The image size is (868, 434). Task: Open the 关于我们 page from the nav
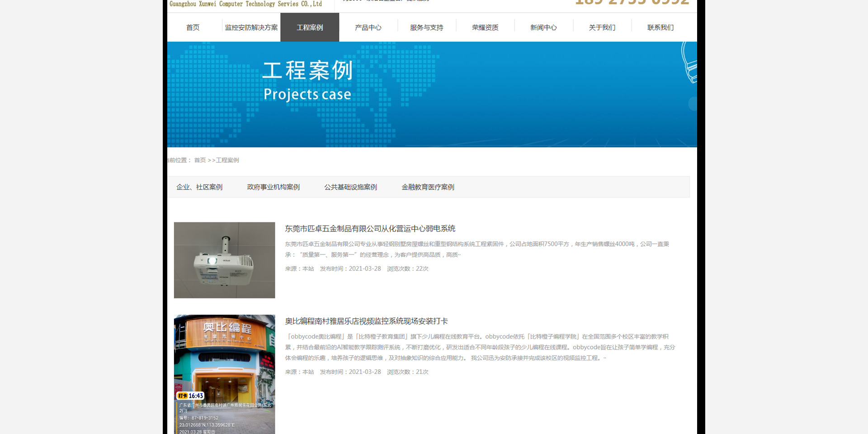pyautogui.click(x=602, y=28)
